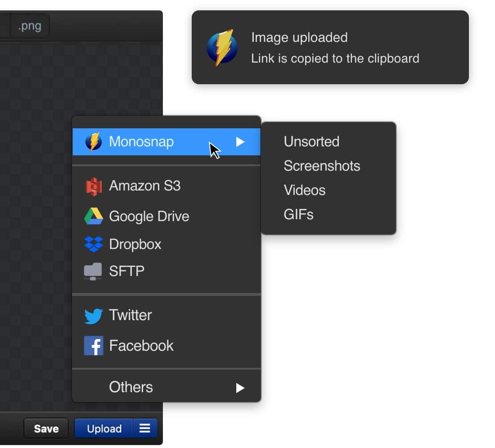Share to Twitter from the menu

pos(166,315)
